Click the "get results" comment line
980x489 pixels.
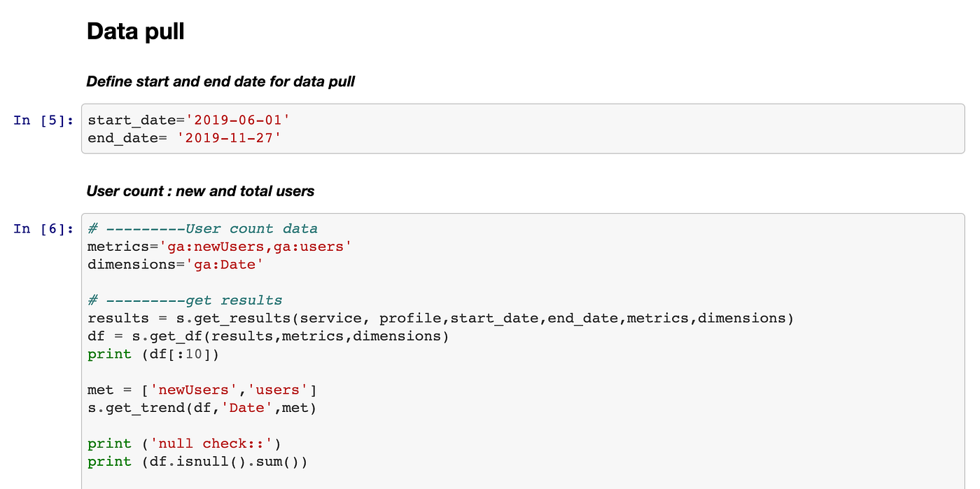pos(185,301)
